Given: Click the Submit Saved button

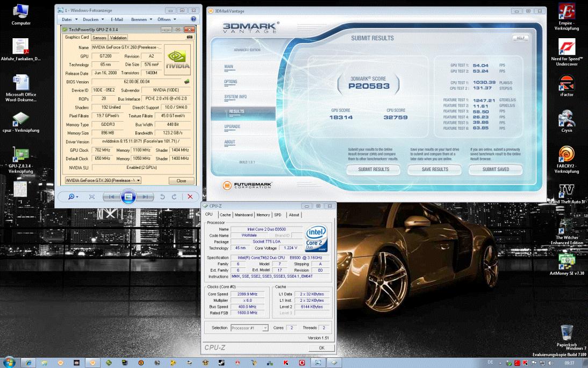Looking at the screenshot, I should pyautogui.click(x=496, y=169).
